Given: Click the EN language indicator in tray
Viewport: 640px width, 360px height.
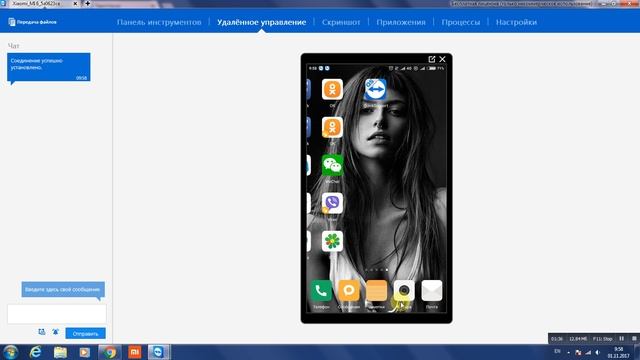Looking at the screenshot, I should pos(557,351).
